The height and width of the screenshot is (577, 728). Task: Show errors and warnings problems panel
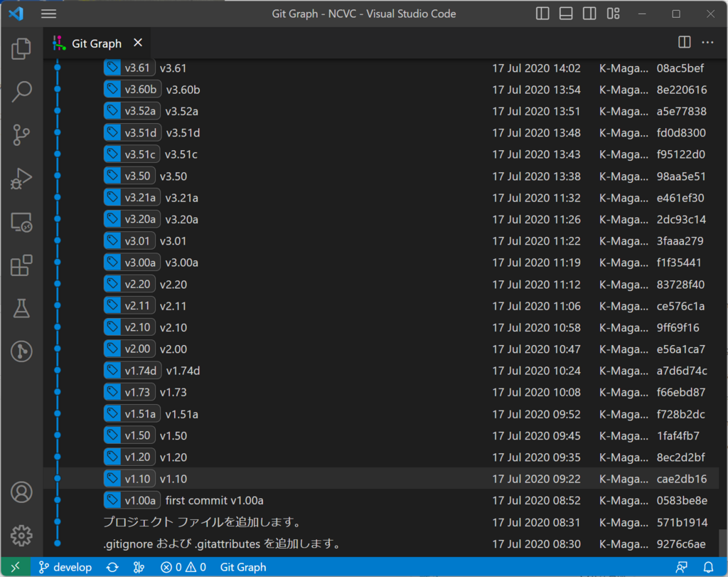click(183, 567)
